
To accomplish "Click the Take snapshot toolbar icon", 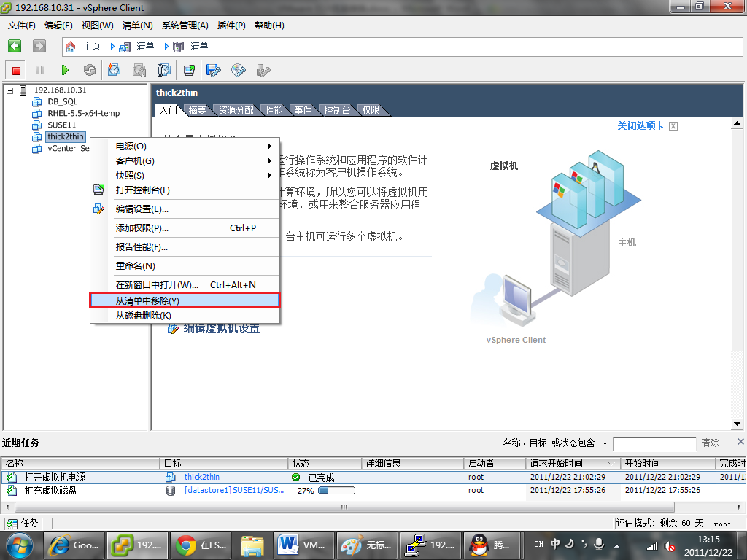I will coord(114,71).
